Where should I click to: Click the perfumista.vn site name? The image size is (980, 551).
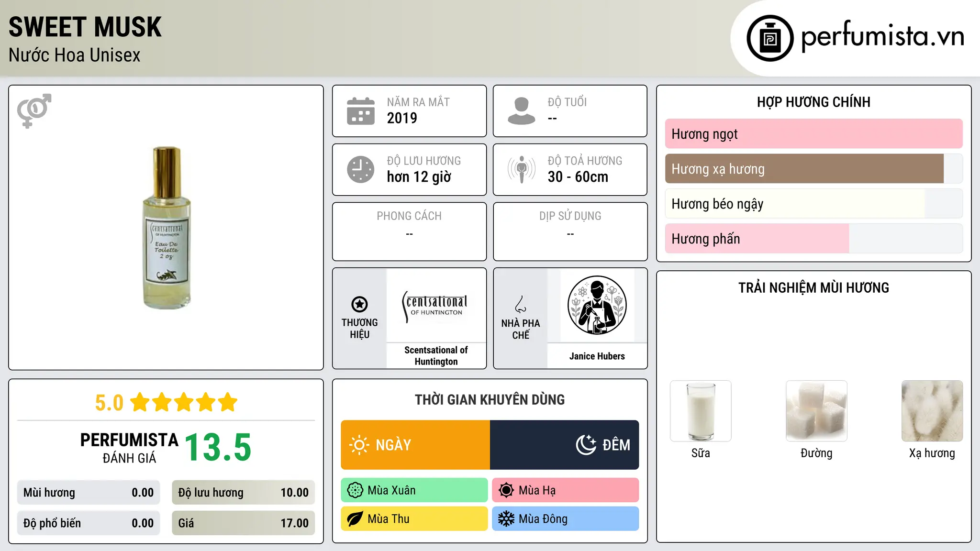pos(882,37)
